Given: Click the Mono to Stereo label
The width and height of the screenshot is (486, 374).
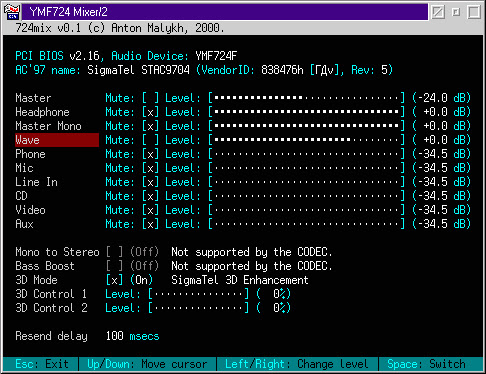Looking at the screenshot, I should [x=57, y=252].
